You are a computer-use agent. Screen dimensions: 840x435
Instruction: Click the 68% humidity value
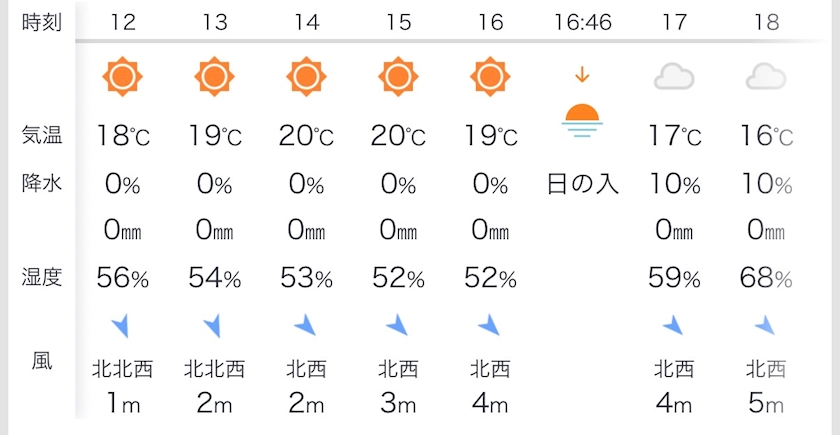click(x=766, y=277)
